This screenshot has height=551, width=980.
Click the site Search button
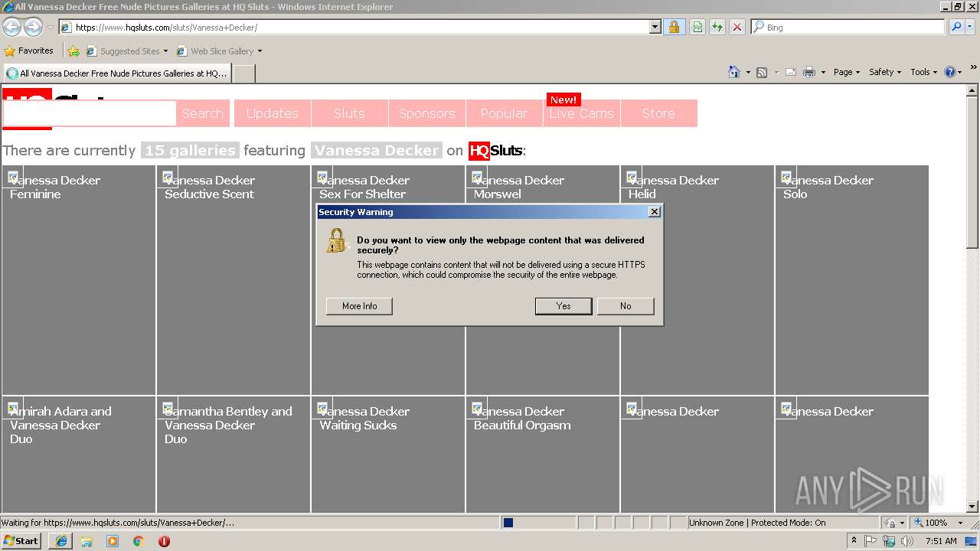coord(202,113)
